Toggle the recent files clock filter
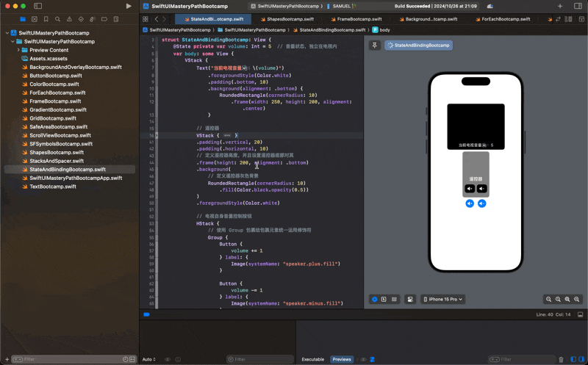This screenshot has height=365, width=588. pyautogui.click(x=125, y=359)
